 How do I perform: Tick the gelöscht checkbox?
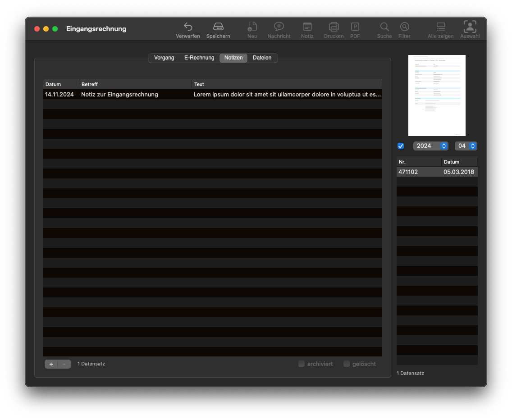pyautogui.click(x=347, y=364)
